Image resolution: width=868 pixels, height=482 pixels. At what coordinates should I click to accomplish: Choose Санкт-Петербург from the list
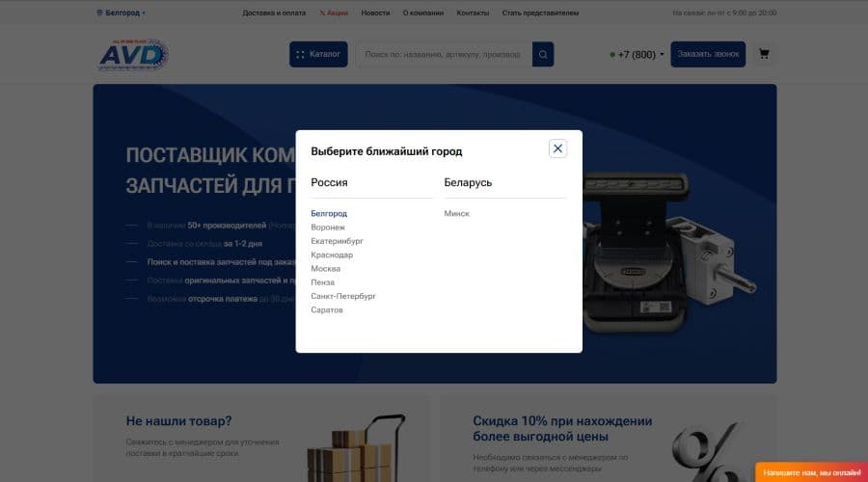click(343, 296)
